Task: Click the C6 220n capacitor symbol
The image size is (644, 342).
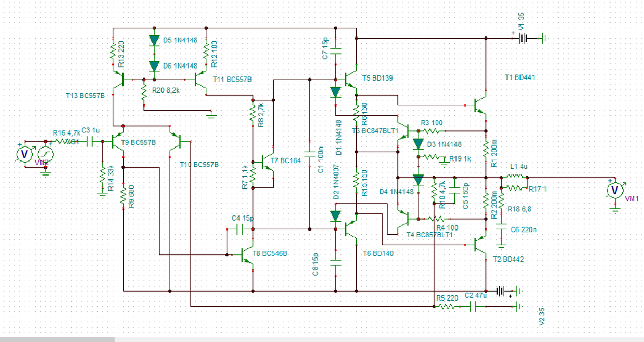Action: click(501, 228)
